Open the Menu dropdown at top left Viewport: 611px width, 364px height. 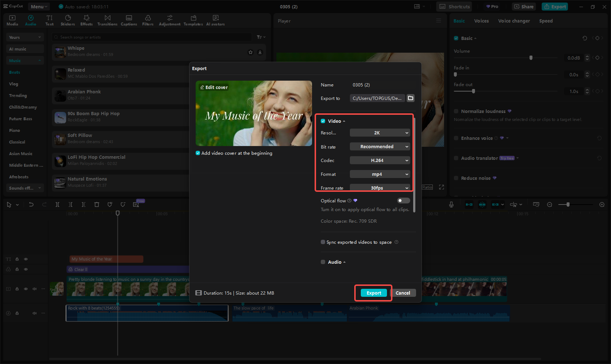[39, 6]
